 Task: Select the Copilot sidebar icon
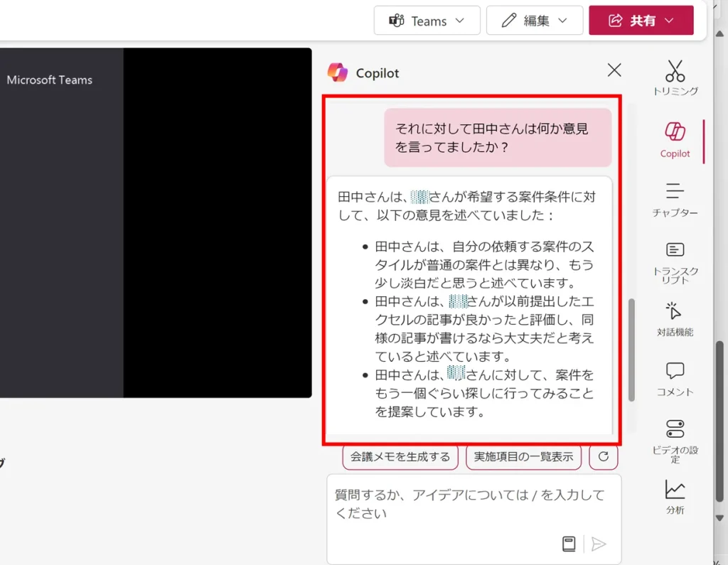point(675,138)
